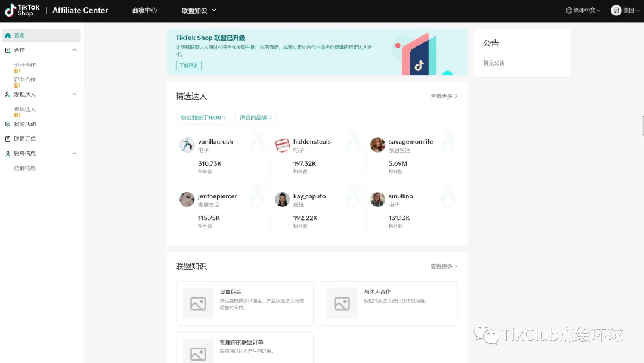Click the smullino creator name
Image resolution: width=644 pixels, height=363 pixels.
tap(401, 196)
